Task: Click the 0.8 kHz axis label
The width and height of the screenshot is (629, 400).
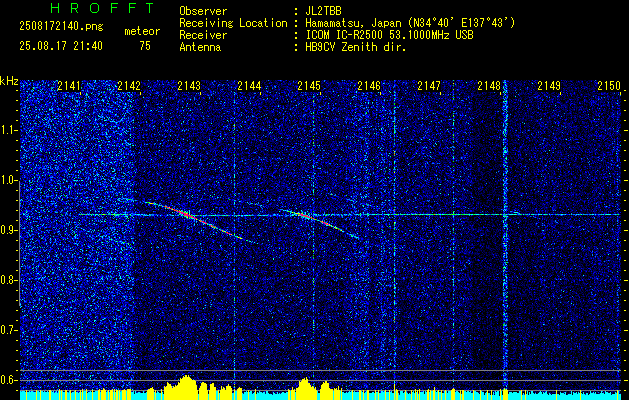Action: tap(8, 280)
